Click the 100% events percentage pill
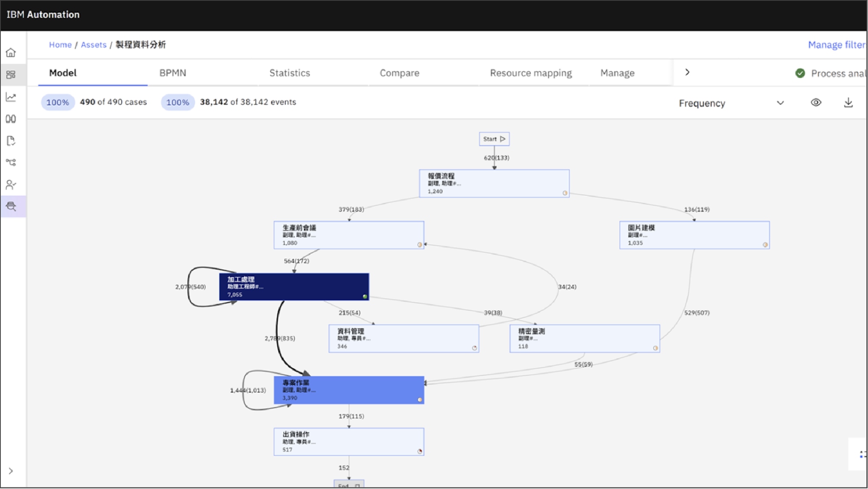Screen dimensions: 868x489 [178, 102]
